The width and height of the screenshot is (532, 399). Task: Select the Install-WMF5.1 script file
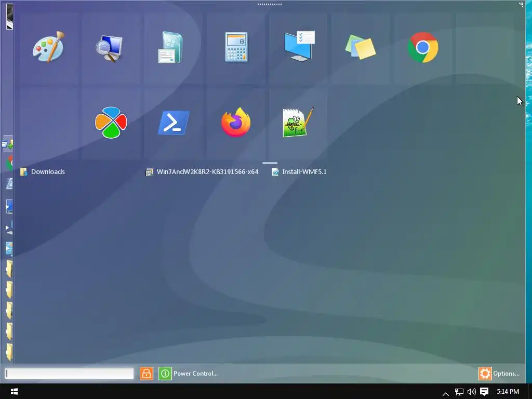click(x=299, y=171)
